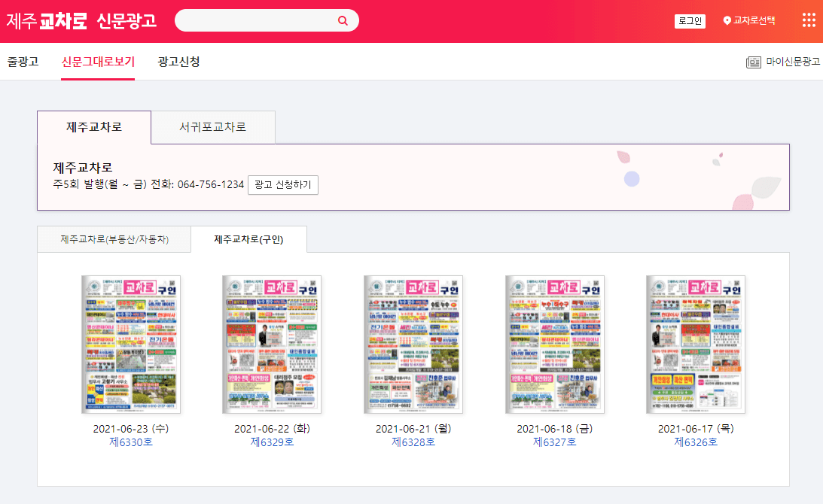The image size is (823, 504).
Task: Click the 광고 신청하기 button
Action: (x=283, y=185)
